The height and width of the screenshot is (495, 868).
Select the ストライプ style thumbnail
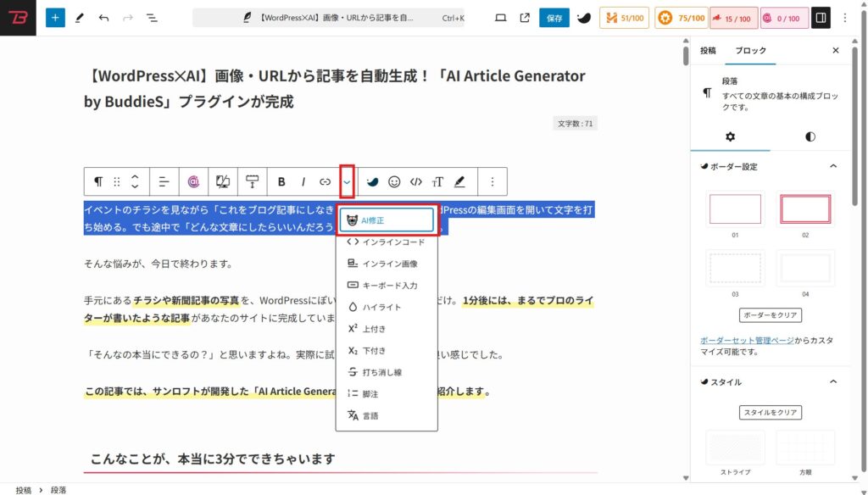(x=735, y=448)
